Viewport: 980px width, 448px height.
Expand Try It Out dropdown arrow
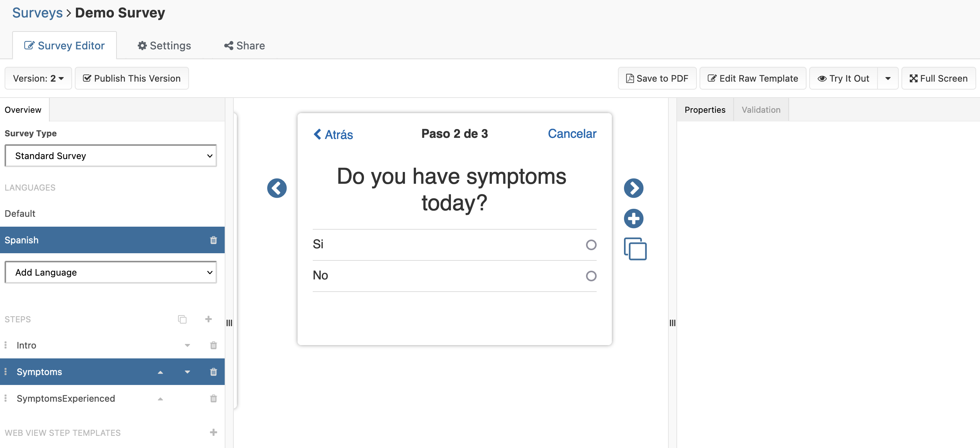[x=887, y=79]
